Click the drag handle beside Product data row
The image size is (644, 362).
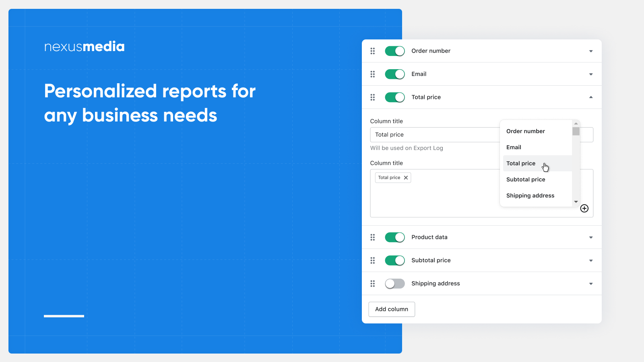373,237
